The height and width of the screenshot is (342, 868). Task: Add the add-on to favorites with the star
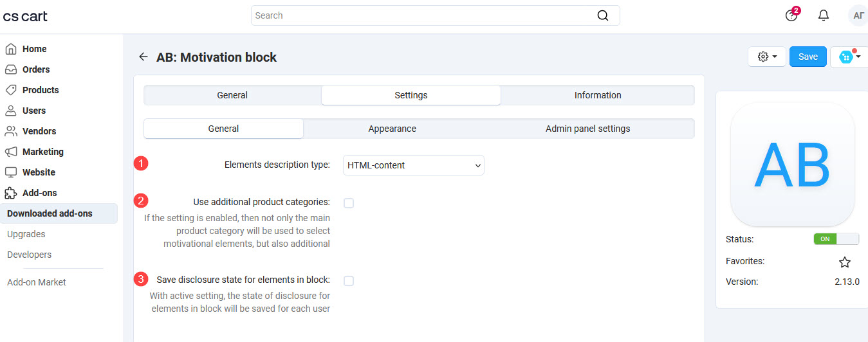[845, 262]
